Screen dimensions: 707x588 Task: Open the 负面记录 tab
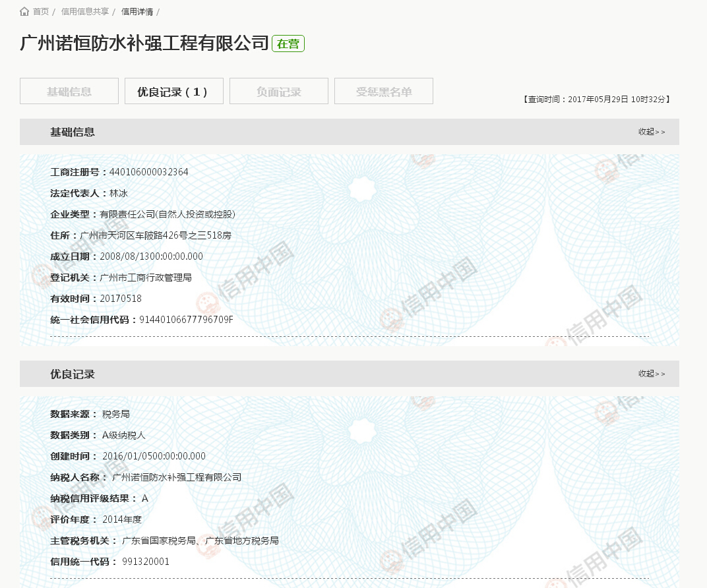point(279,92)
